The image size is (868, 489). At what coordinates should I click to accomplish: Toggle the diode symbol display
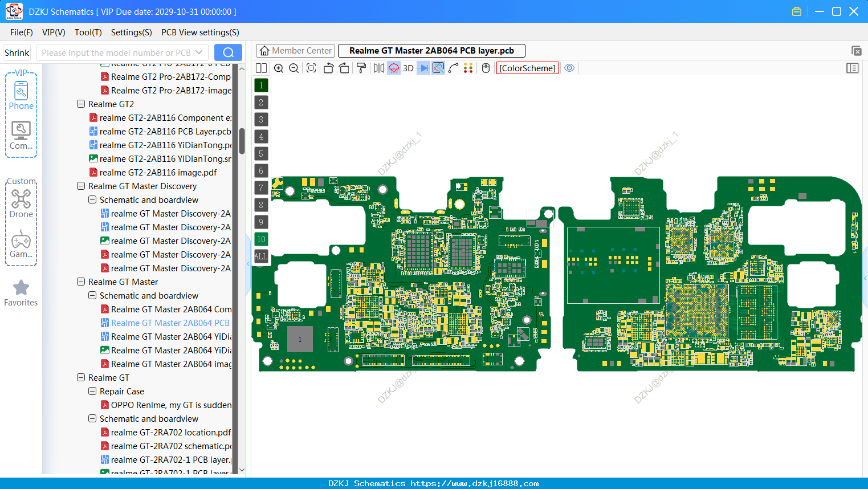click(423, 68)
